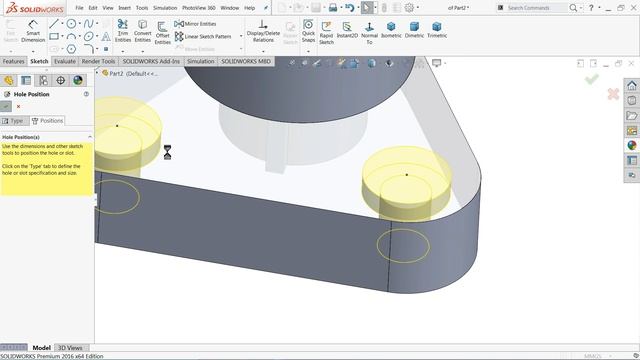Image resolution: width=640 pixels, height=360 pixels.
Task: Expand the Line tool dropdown arrow
Action: click(62, 24)
